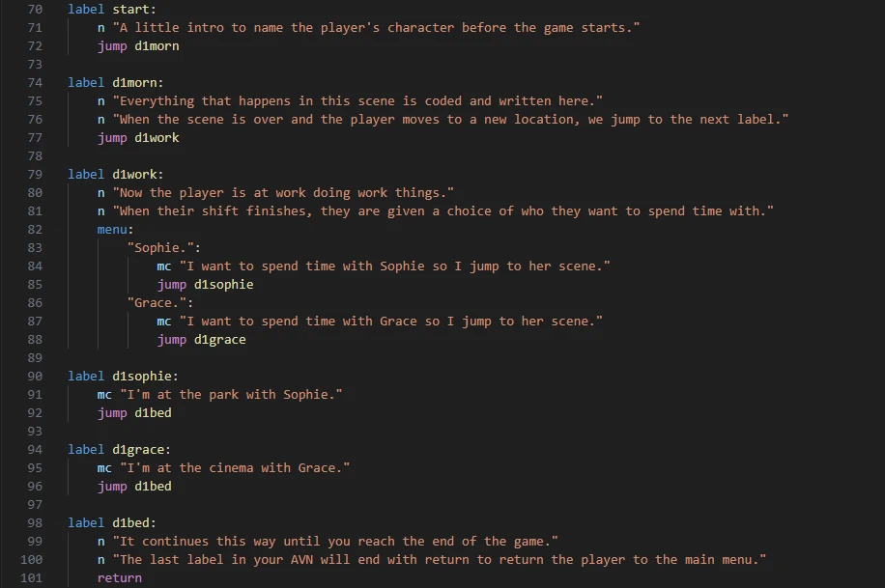The width and height of the screenshot is (885, 588).
Task: Place cursor on "jump d1grace" statement
Action: click(202, 339)
